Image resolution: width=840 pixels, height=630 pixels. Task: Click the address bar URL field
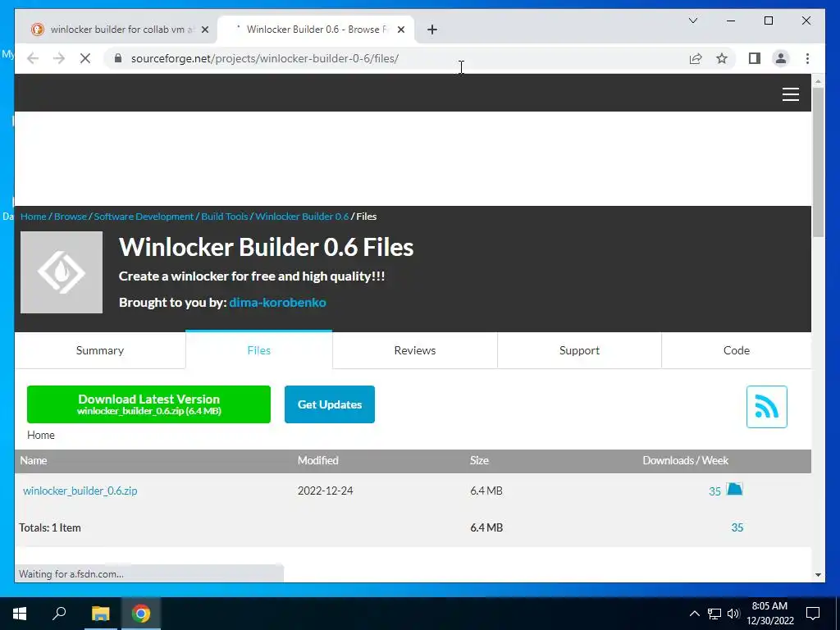pyautogui.click(x=396, y=58)
